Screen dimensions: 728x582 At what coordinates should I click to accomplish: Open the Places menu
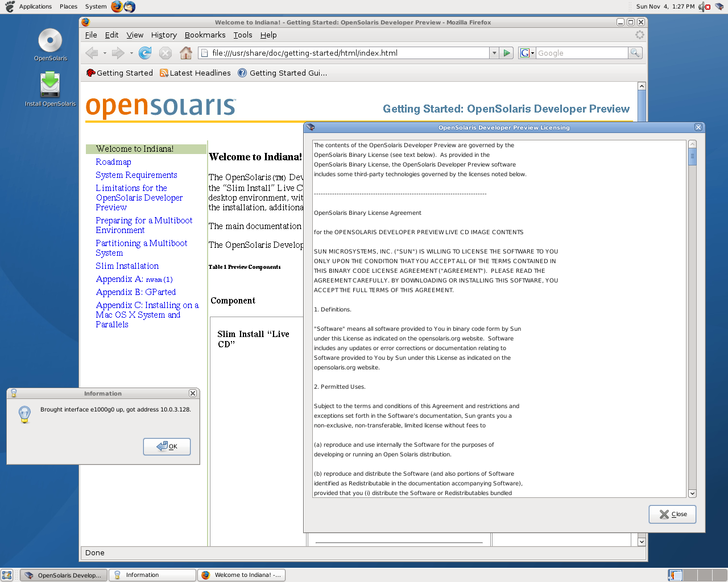coord(68,6)
